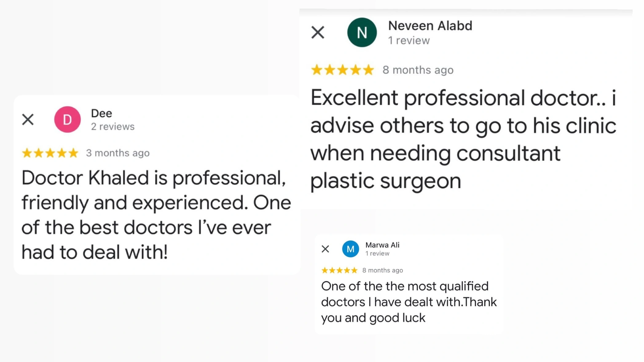Open the reviewer name Dee
The image size is (644, 362).
(102, 113)
